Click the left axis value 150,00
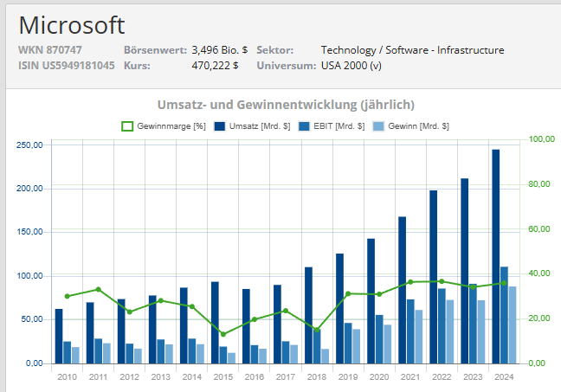561x392 pixels. 29,232
